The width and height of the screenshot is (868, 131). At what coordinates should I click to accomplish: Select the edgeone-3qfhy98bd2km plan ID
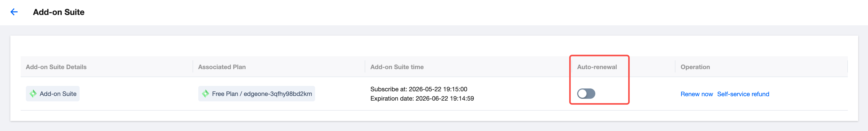(x=278, y=94)
